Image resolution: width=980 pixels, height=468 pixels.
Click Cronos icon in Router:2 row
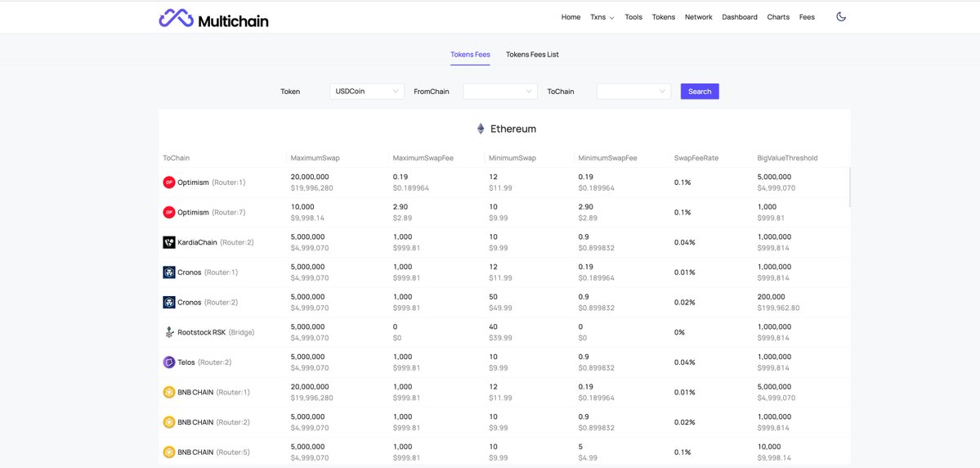point(168,302)
